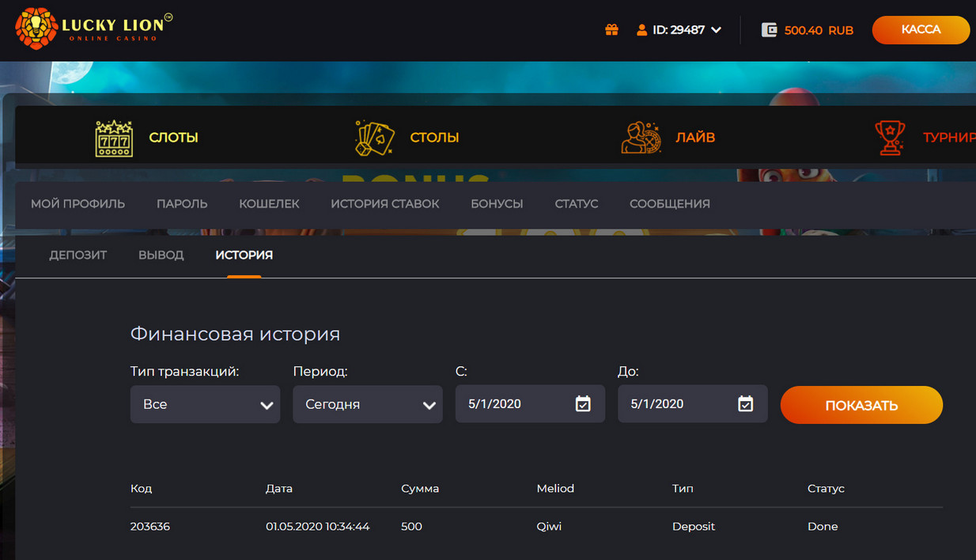Image resolution: width=976 pixels, height=560 pixels.
Task: Open История ставок section
Action: click(x=384, y=203)
